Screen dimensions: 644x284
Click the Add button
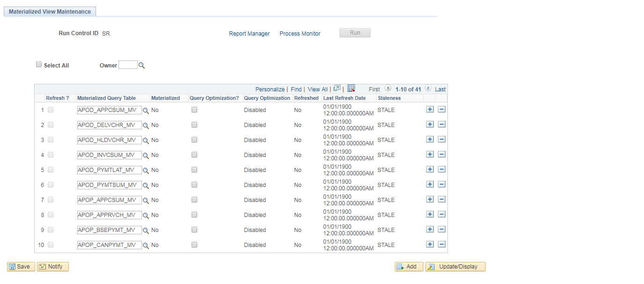click(409, 267)
